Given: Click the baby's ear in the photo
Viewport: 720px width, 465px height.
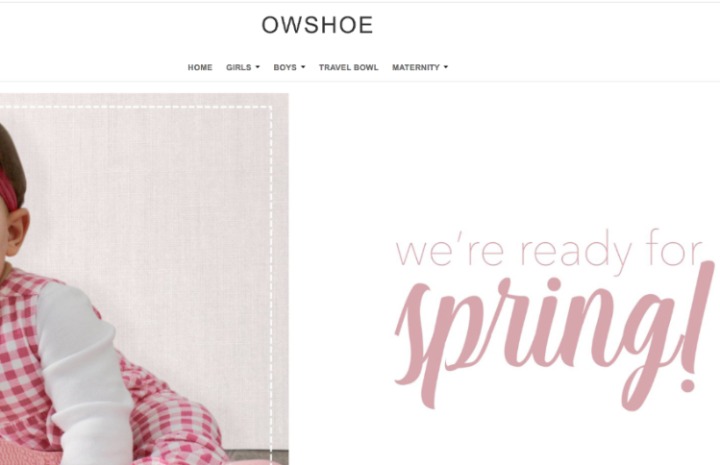Looking at the screenshot, I should click(x=17, y=232).
